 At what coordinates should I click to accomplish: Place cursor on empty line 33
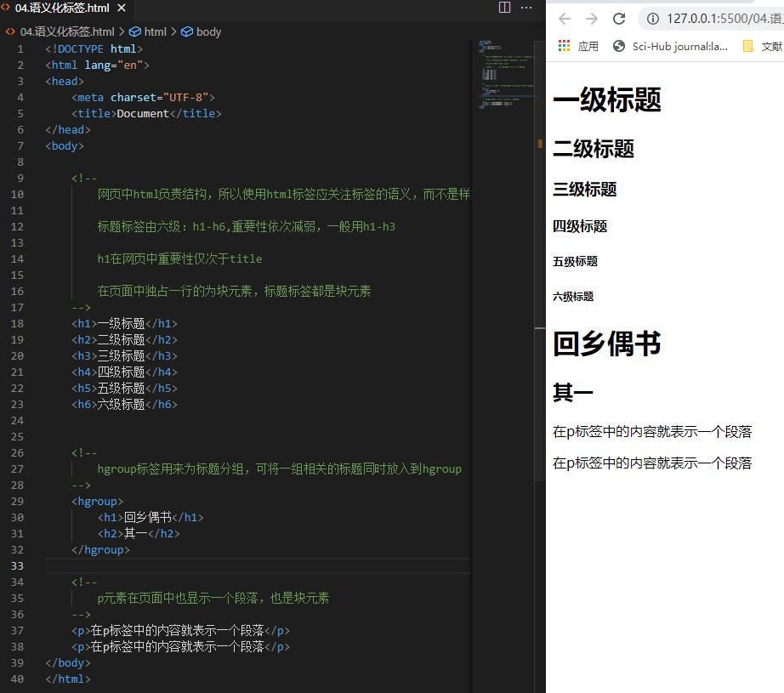(258, 566)
